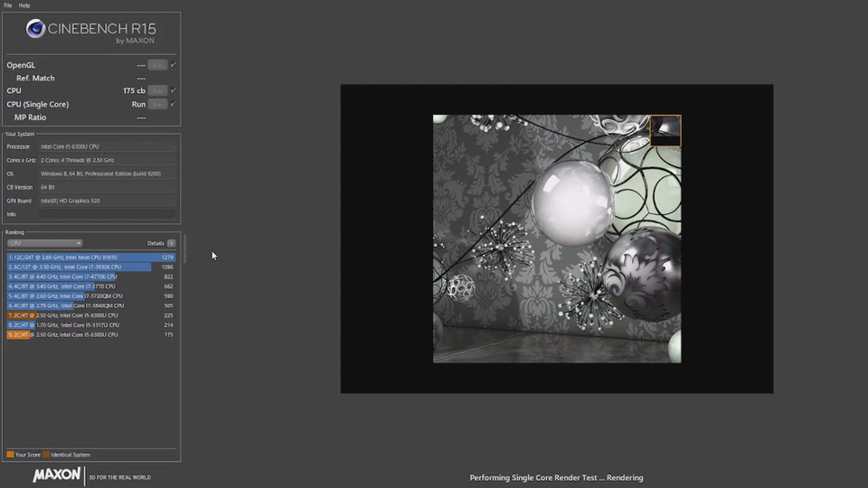Select ranking row Intel Core i7-3770

tap(91, 286)
